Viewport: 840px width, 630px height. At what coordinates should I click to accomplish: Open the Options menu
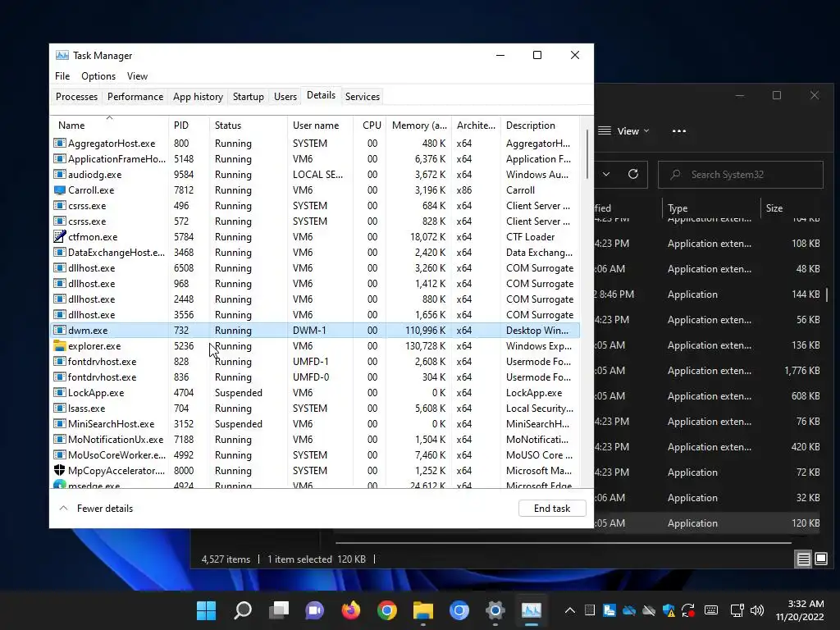98,76
